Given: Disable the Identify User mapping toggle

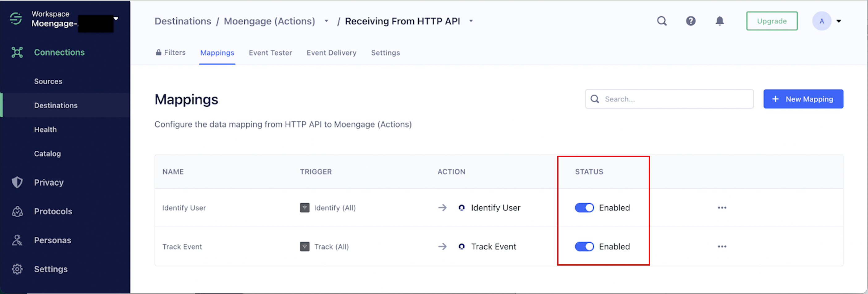Looking at the screenshot, I should (x=584, y=208).
